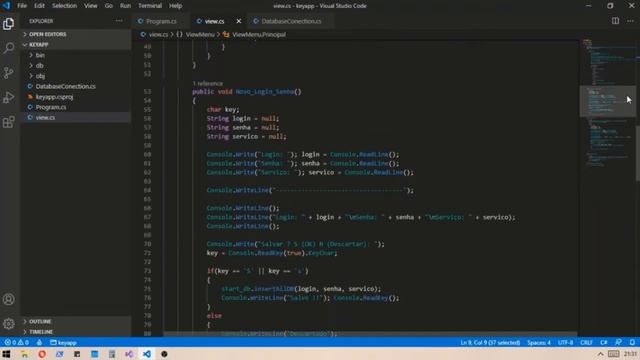Open the Run and Debug view

click(9, 97)
